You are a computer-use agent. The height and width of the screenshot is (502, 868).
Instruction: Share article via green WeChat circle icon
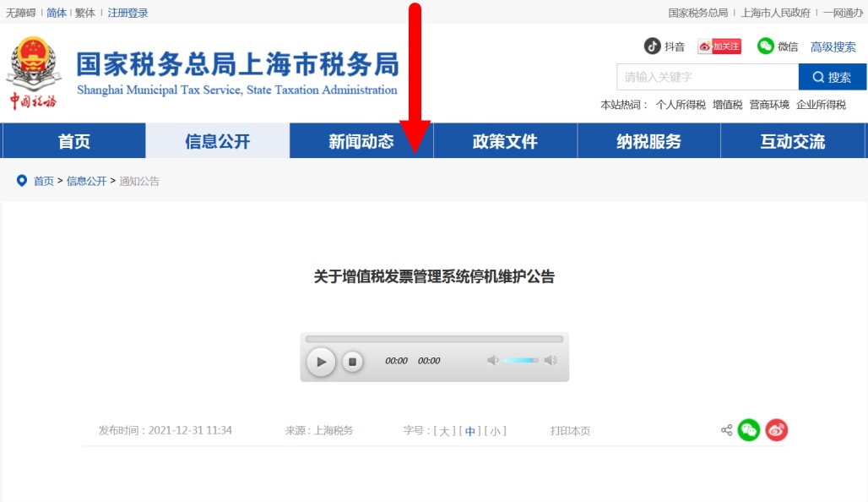749,430
